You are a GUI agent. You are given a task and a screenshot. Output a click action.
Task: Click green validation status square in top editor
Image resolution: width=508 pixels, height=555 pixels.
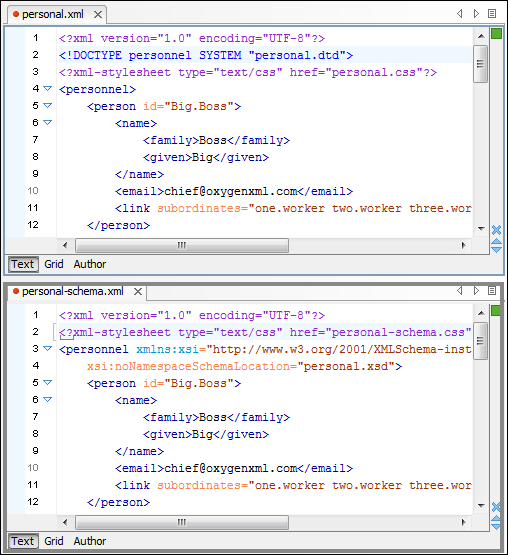tap(497, 34)
